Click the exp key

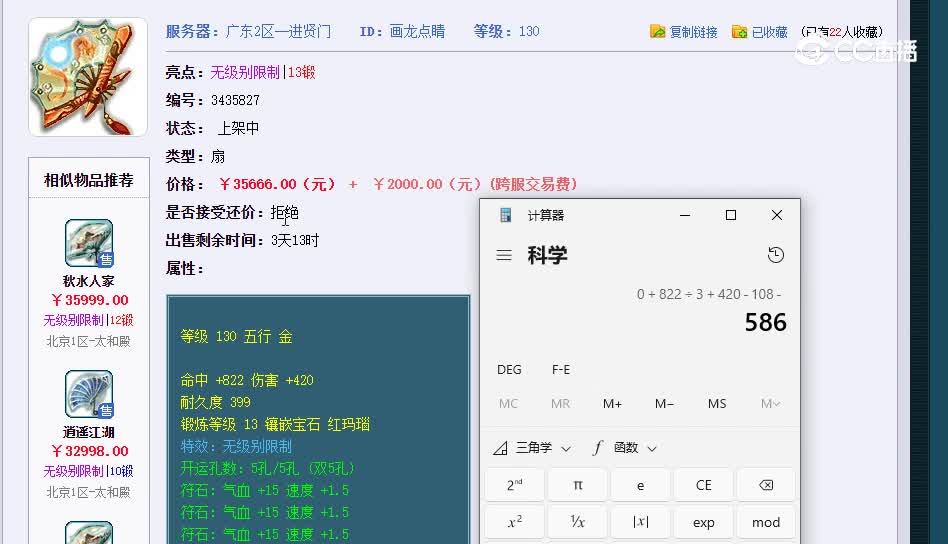pos(703,522)
